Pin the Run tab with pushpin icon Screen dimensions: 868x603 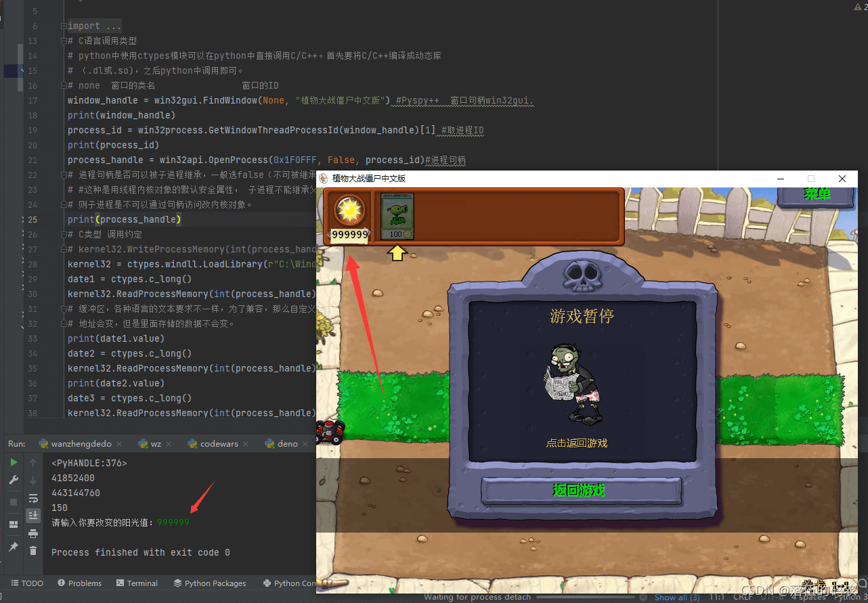(x=14, y=546)
